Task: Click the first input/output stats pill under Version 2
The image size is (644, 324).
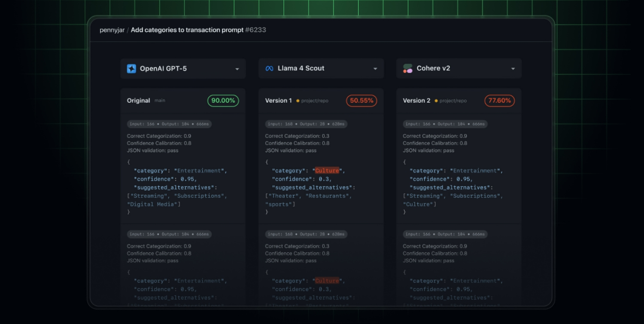Action: (x=445, y=124)
